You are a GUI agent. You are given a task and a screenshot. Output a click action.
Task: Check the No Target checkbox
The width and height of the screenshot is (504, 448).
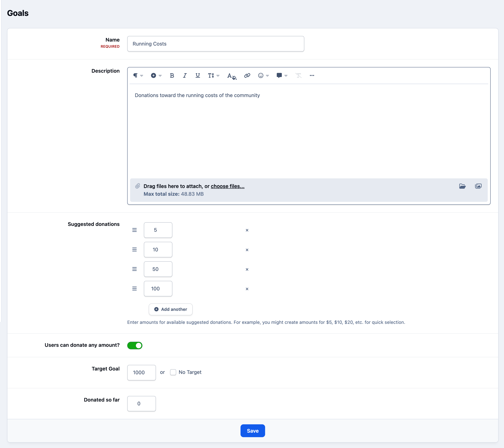pyautogui.click(x=173, y=372)
